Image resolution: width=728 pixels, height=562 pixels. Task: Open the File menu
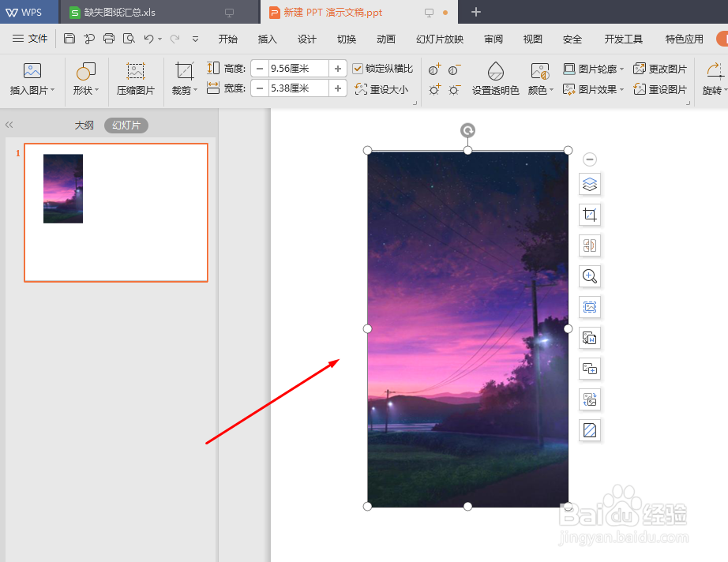tap(30, 39)
